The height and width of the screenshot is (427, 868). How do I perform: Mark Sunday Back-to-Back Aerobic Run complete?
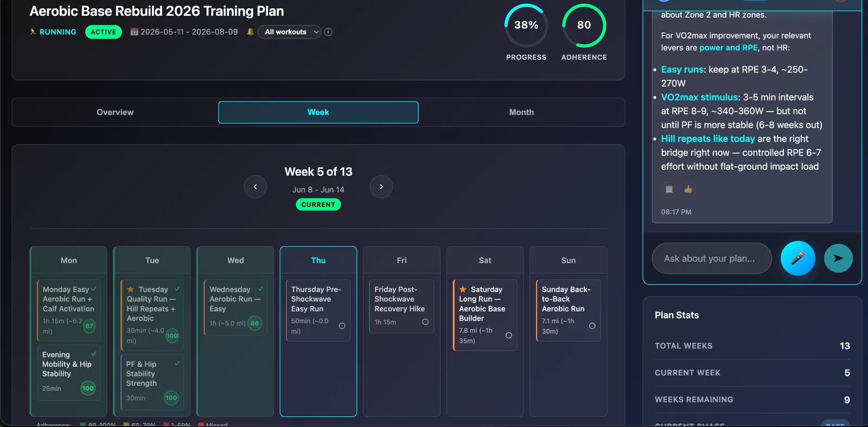[592, 326]
